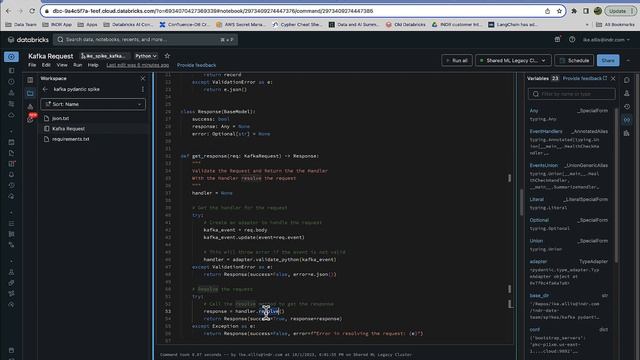Favorite the notebook with the star icon
The width and height of the screenshot is (640, 360).
167,56
